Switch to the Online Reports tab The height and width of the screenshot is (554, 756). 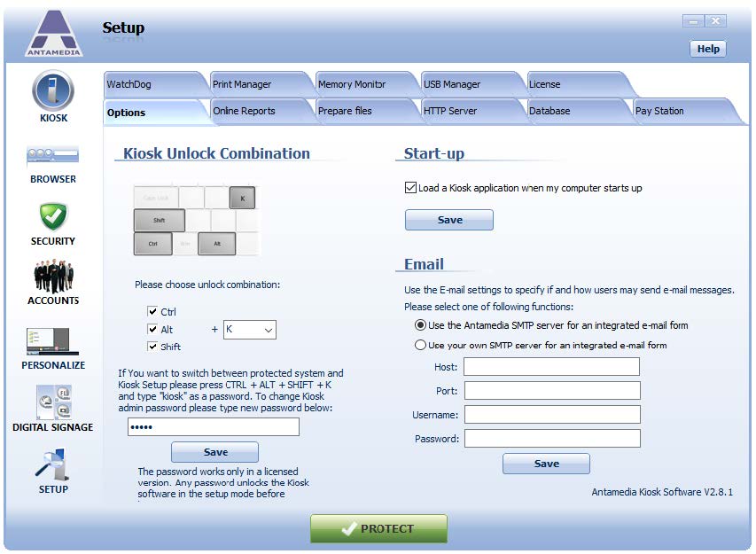point(260,112)
